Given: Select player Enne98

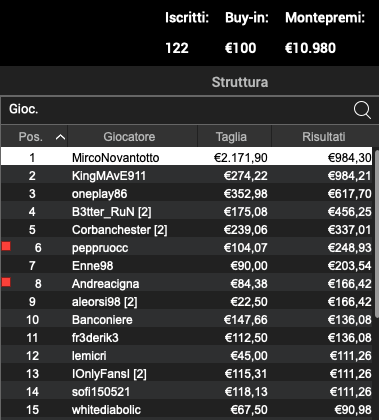Looking at the screenshot, I should click(187, 265).
